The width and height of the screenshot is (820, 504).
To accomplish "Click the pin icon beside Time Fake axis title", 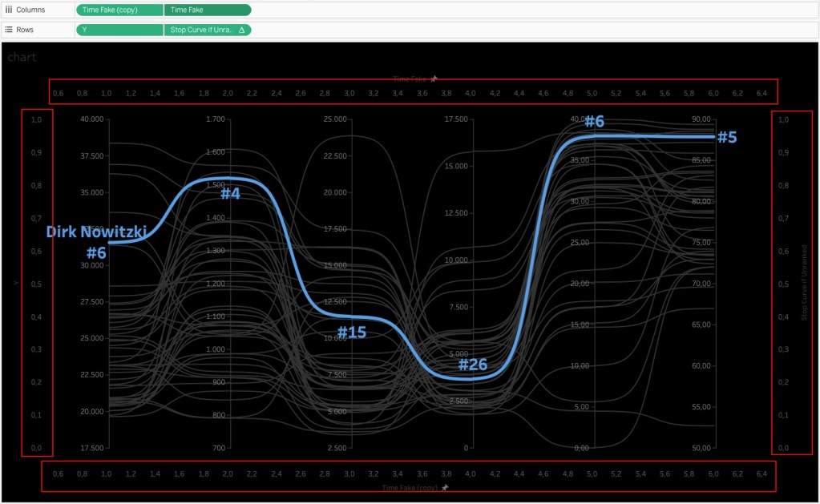I will point(434,79).
